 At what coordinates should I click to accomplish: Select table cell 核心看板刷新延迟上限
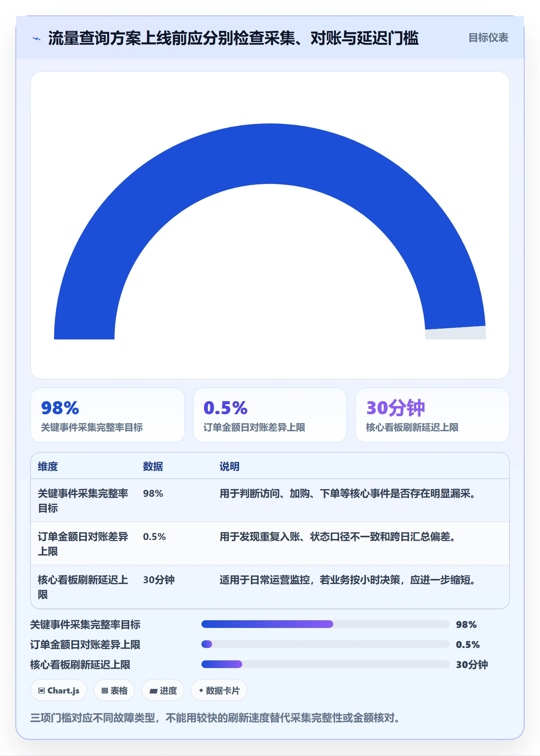(x=83, y=587)
